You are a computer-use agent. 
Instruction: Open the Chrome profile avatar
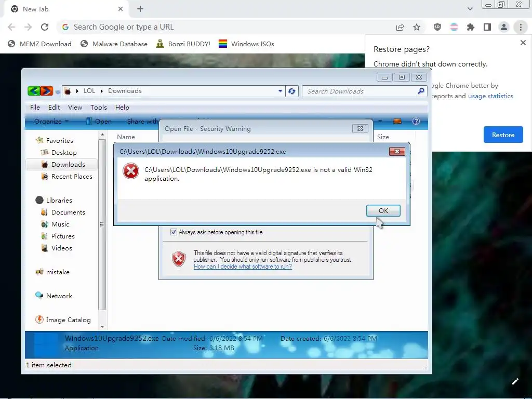pos(504,27)
